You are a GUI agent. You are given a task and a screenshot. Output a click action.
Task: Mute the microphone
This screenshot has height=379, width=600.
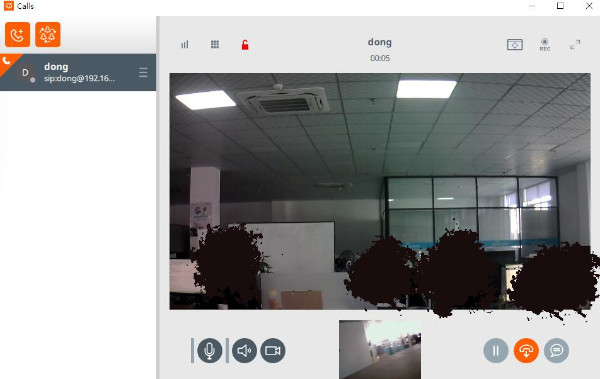click(x=210, y=350)
